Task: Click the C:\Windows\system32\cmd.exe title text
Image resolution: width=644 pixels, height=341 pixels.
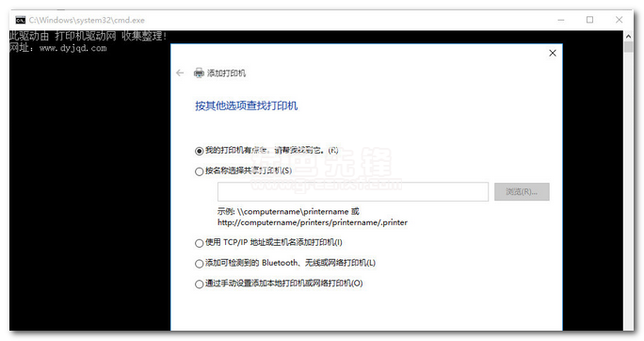Action: tap(87, 20)
